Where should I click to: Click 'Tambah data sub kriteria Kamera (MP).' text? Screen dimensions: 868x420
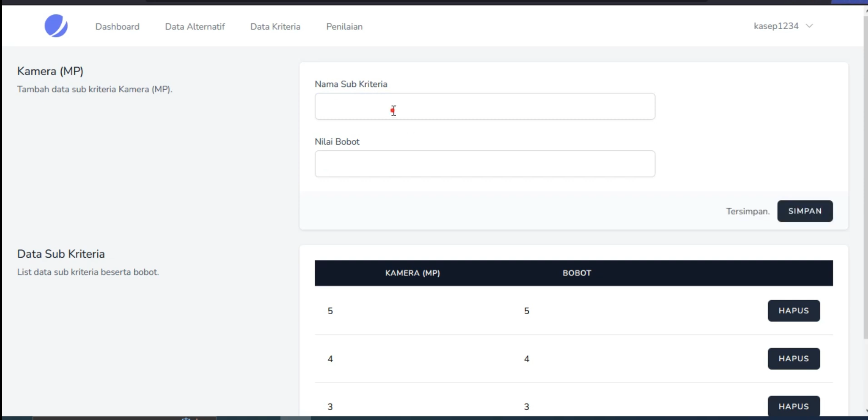(x=95, y=89)
